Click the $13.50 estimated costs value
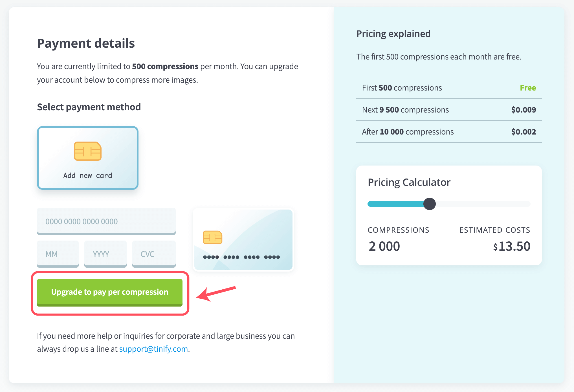 coord(512,246)
